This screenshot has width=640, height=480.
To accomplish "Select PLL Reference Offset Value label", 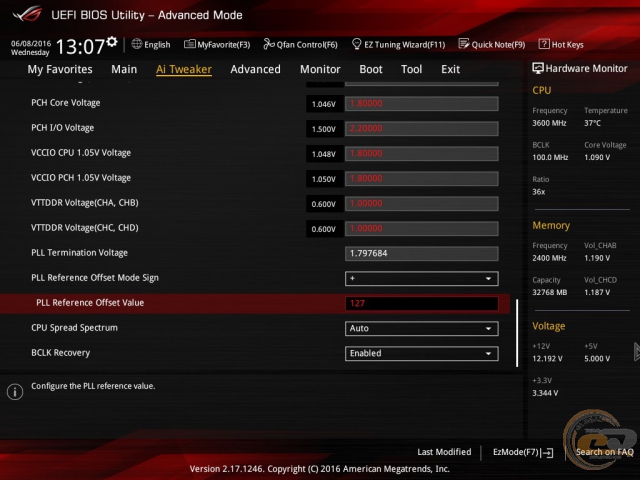I will pos(90,303).
